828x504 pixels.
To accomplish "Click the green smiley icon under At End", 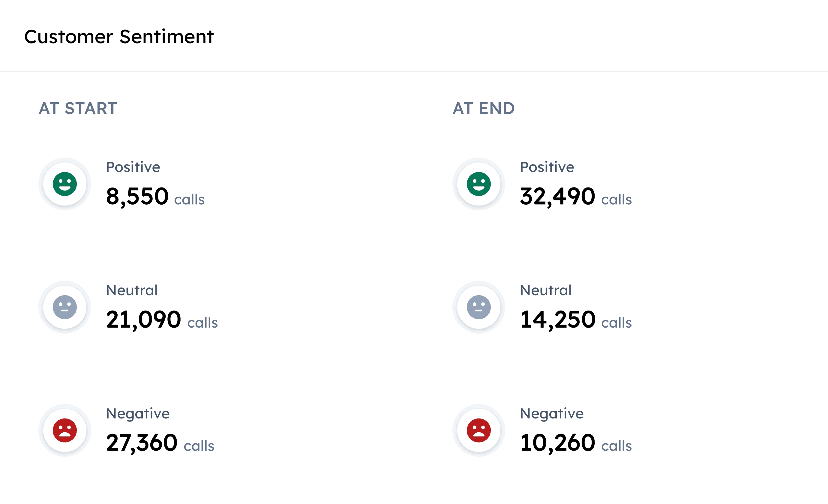I will [x=478, y=184].
